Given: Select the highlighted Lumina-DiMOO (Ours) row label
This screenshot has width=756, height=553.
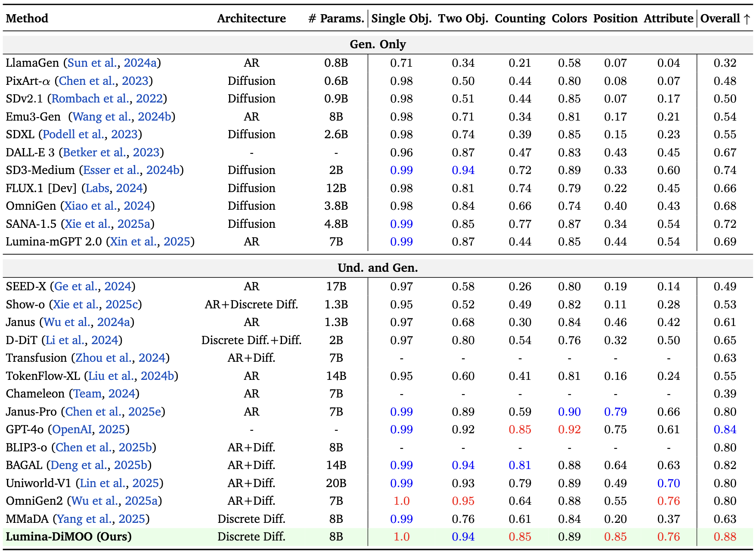Looking at the screenshot, I should (69, 537).
